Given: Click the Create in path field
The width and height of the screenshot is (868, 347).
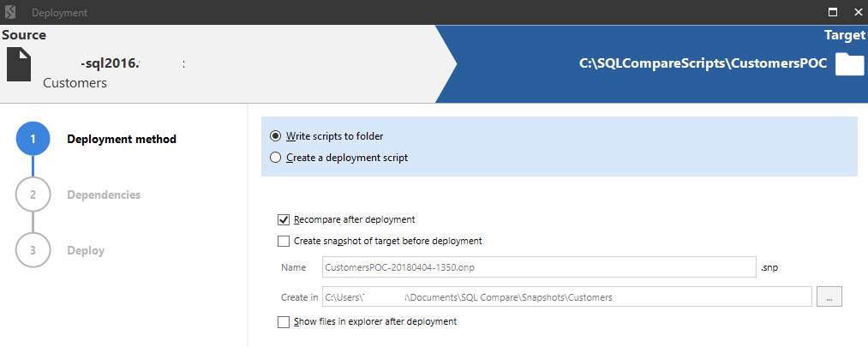Looking at the screenshot, I should 566,296.
